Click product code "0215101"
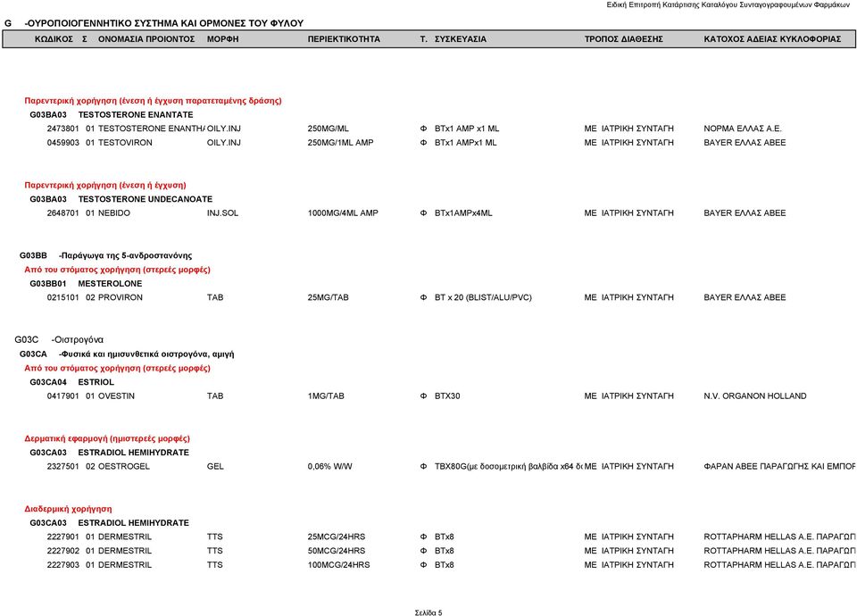 pyautogui.click(x=62, y=298)
